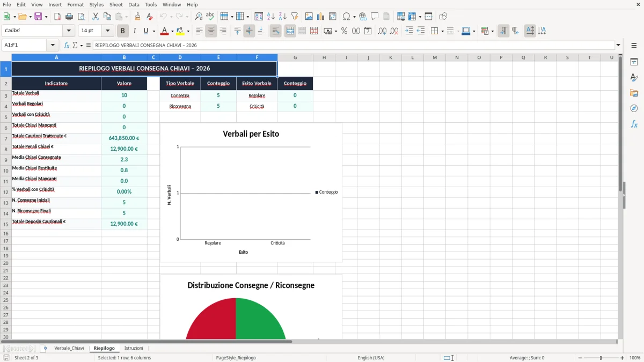Click the Sort dialog icon

(259, 17)
